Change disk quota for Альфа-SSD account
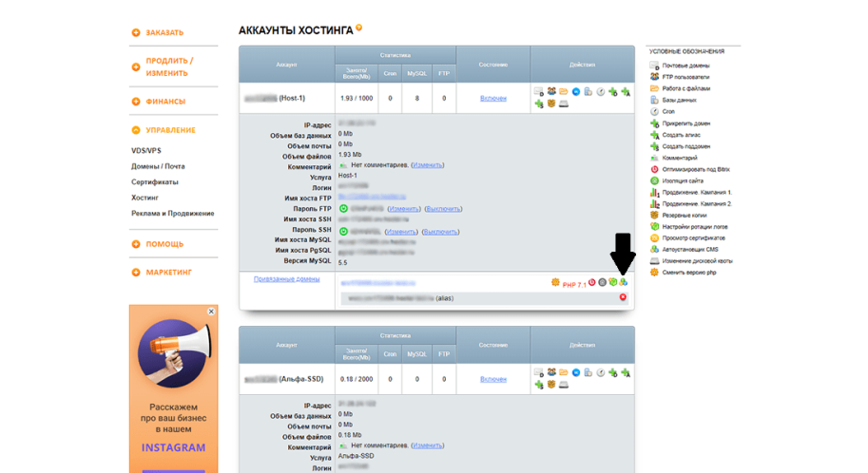Screen dimensions: 868x473 pos(564,385)
